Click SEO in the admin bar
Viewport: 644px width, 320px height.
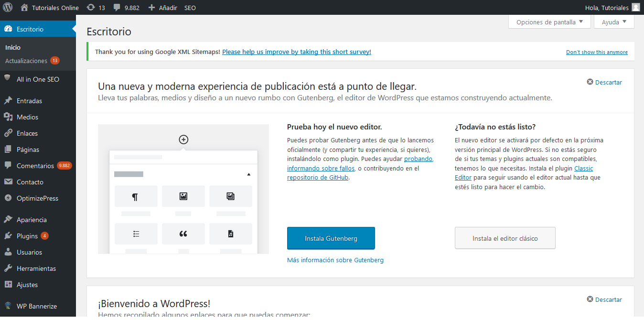coord(190,8)
